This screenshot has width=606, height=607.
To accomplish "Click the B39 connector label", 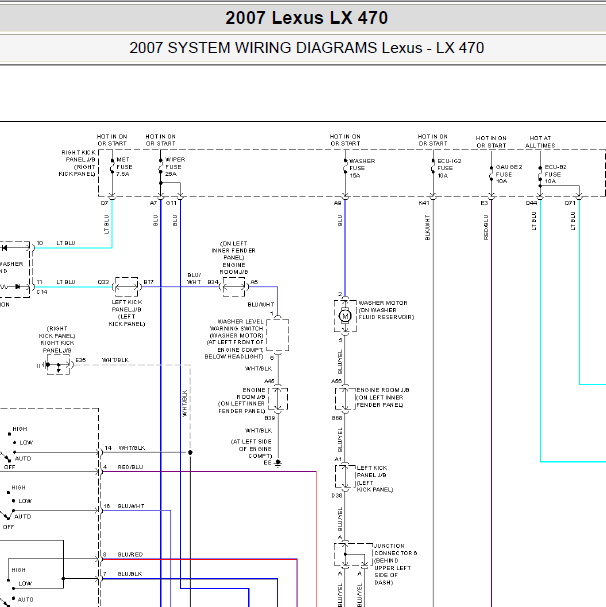I will [x=270, y=418].
